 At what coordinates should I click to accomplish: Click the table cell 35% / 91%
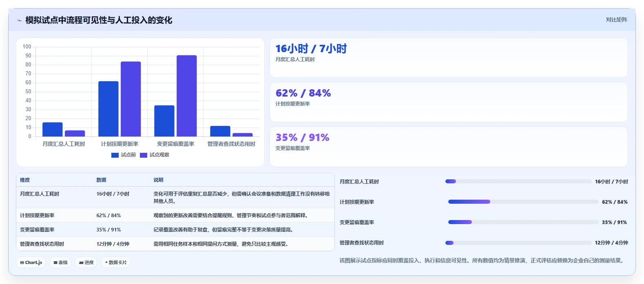[x=108, y=230]
